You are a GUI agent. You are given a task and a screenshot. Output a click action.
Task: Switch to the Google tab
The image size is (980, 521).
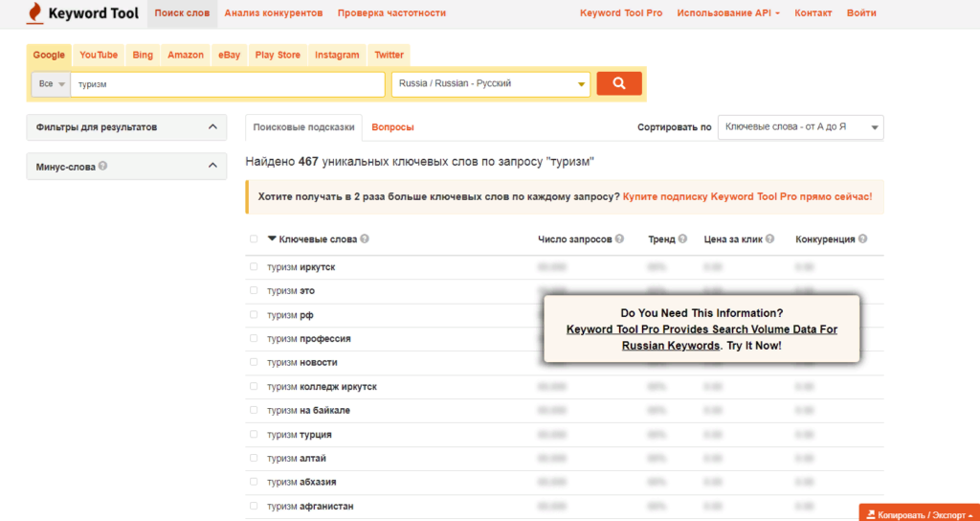[x=49, y=55]
